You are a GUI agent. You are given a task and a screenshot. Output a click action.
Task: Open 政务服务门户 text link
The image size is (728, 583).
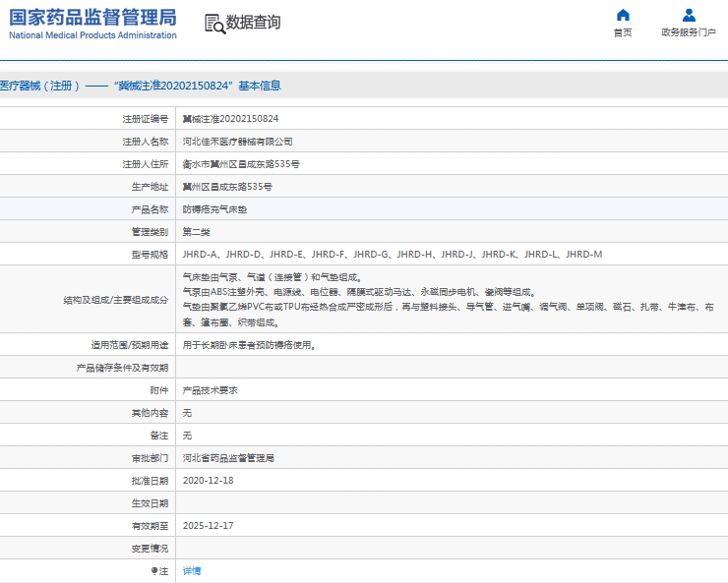pos(689,32)
